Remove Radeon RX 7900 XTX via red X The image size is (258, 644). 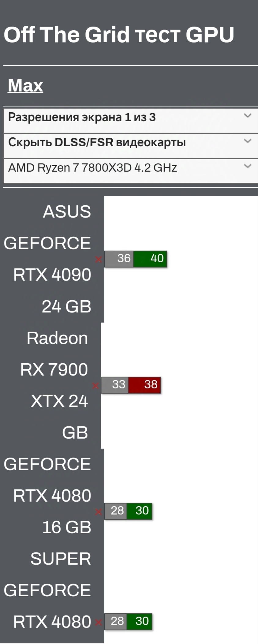click(95, 386)
